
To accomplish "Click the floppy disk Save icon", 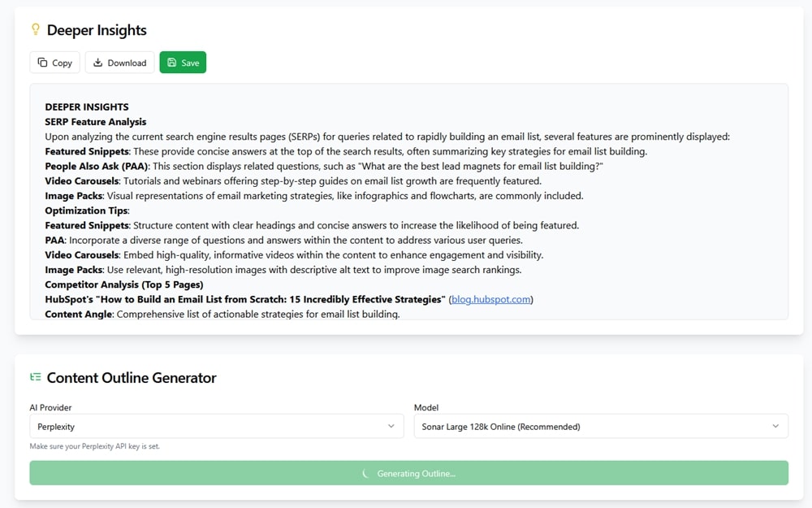I will (x=171, y=63).
